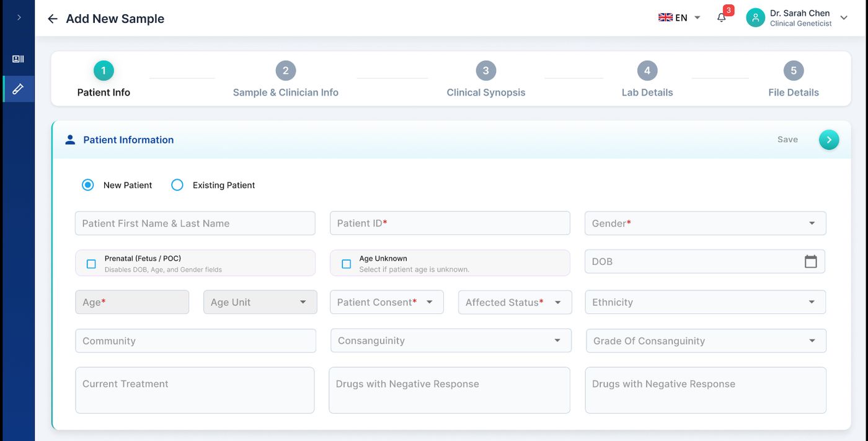Click Dr. Sarah Chen's avatar icon
868x441 pixels.
[755, 18]
